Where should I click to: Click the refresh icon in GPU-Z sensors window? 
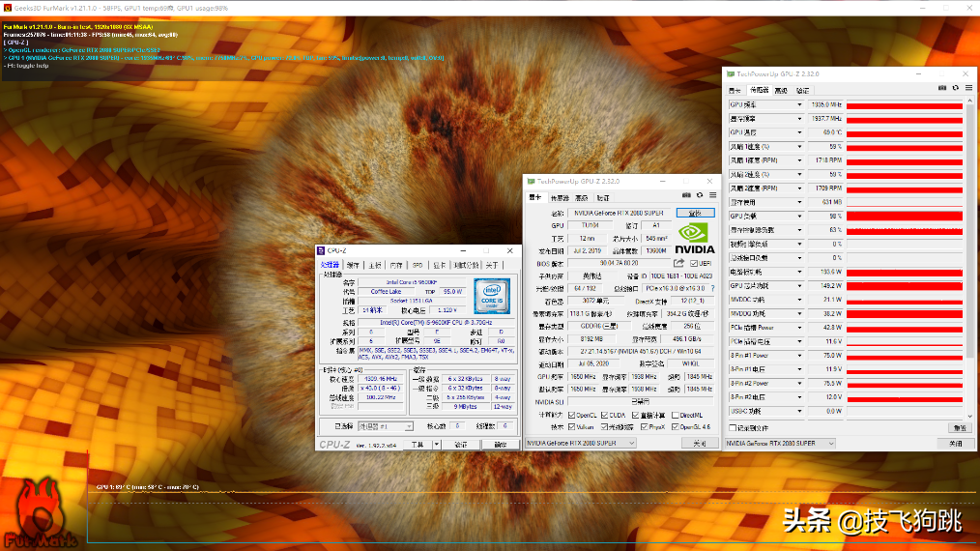click(954, 88)
